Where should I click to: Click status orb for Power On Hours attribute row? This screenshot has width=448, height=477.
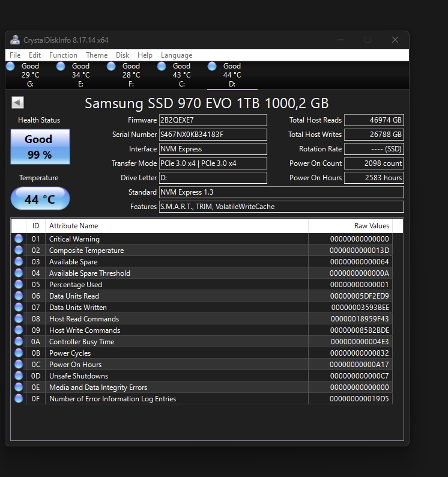point(19,364)
